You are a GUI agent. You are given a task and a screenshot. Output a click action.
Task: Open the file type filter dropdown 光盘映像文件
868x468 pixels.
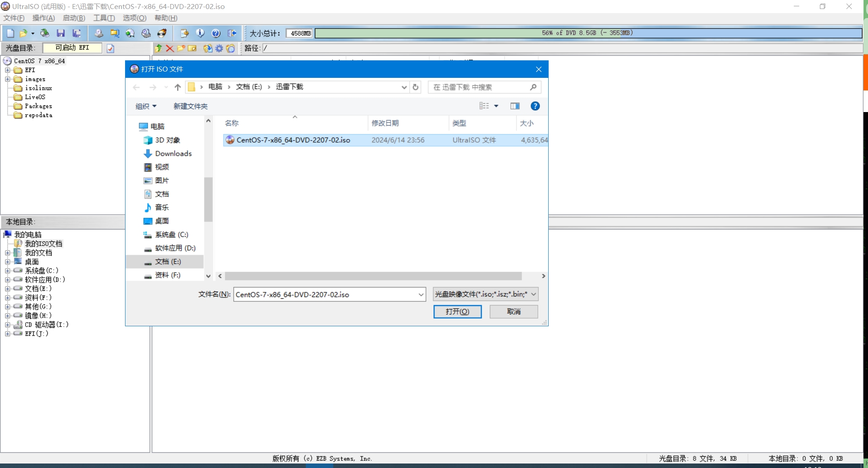(x=485, y=294)
